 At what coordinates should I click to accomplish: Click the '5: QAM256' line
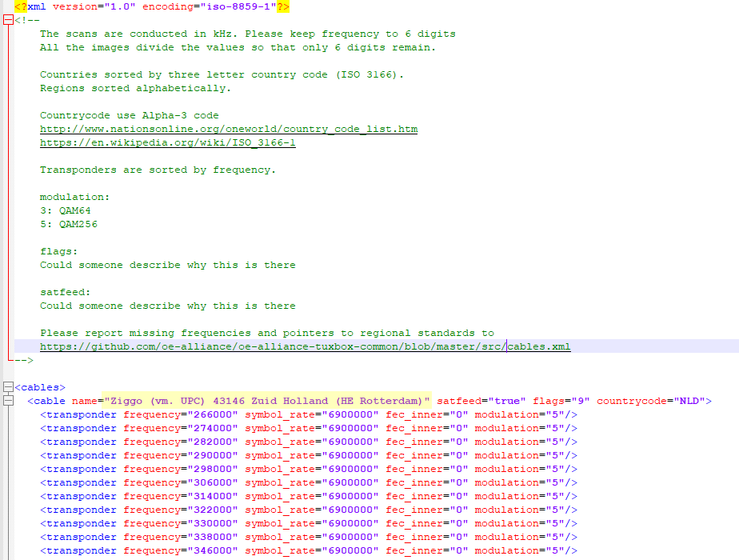[x=69, y=224]
